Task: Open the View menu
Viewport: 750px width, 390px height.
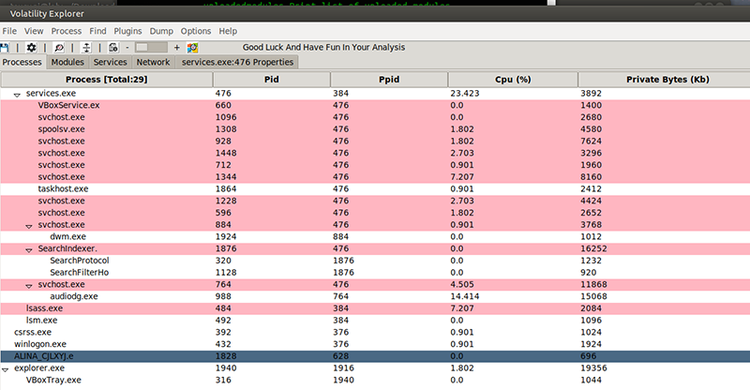Action: pyautogui.click(x=33, y=31)
